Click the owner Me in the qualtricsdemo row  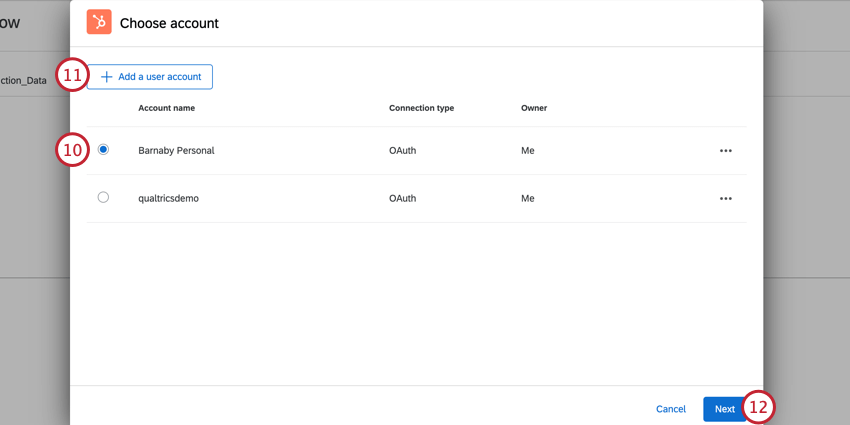click(x=528, y=199)
